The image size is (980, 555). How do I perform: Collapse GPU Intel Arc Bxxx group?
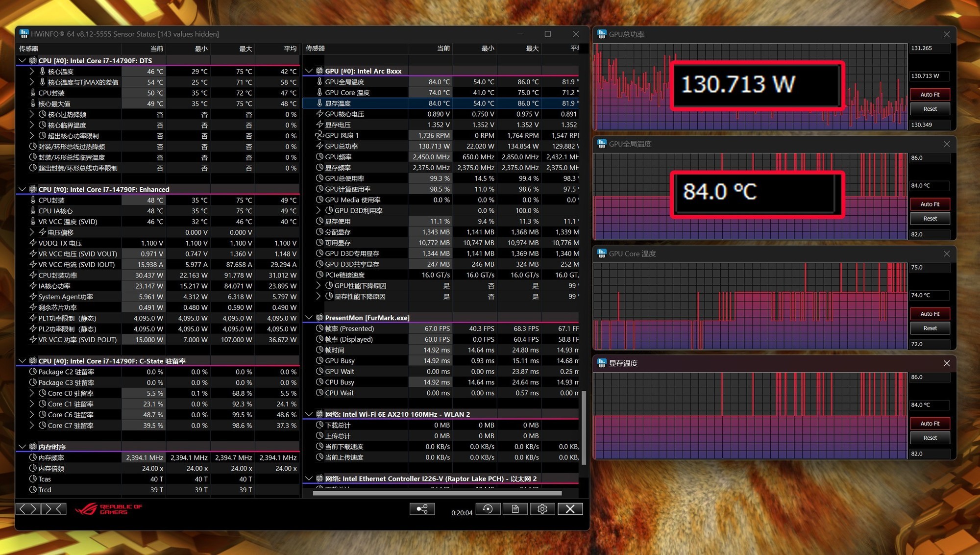(309, 71)
